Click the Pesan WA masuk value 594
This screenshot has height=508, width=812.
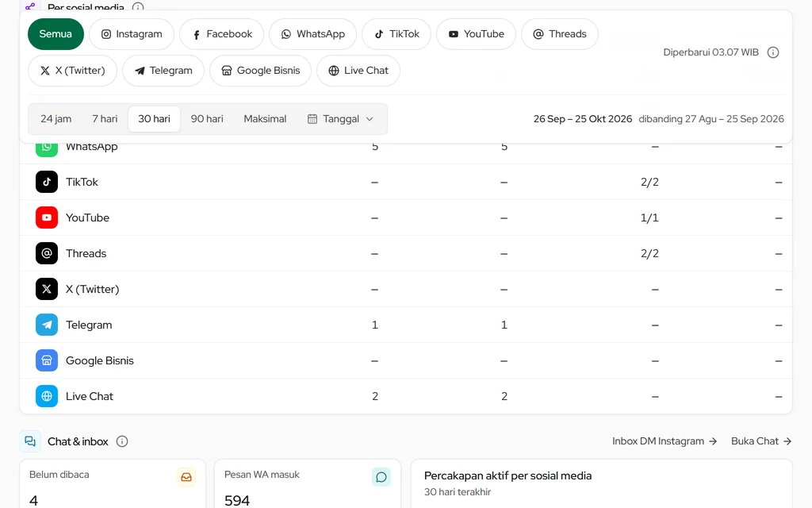237,500
